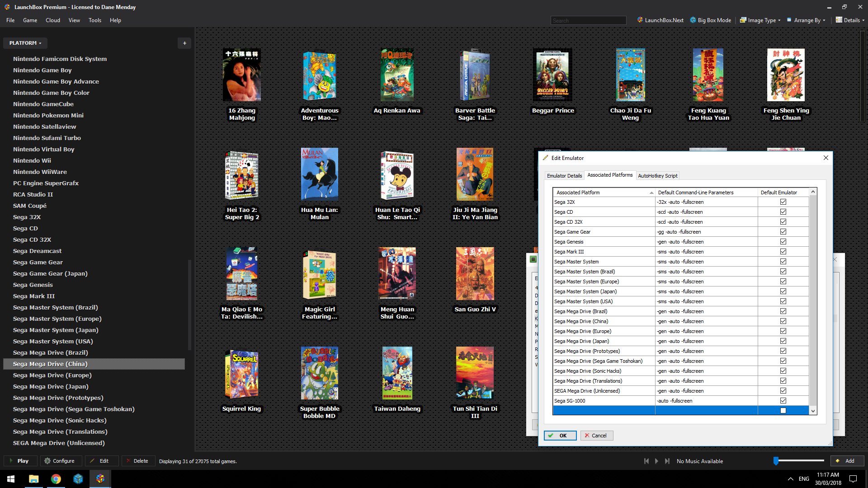Open the Arrange By dropdown
Screen dimensions: 868x488
pos(806,20)
